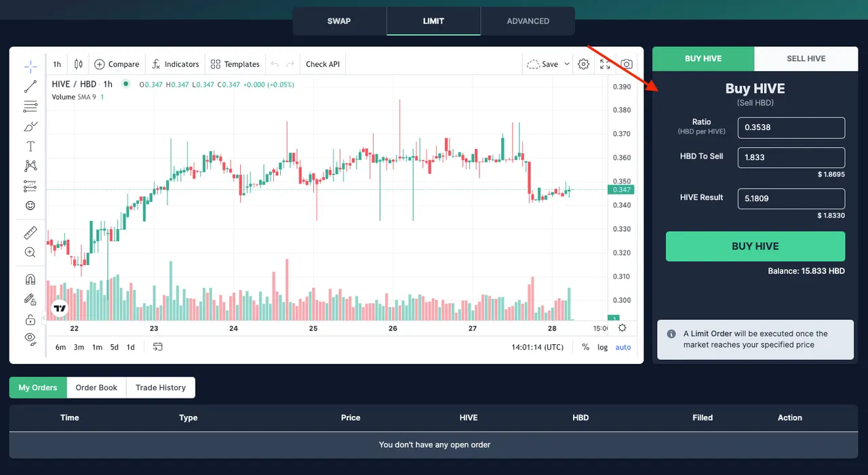
Task: Open the Templates menu
Action: [235, 64]
